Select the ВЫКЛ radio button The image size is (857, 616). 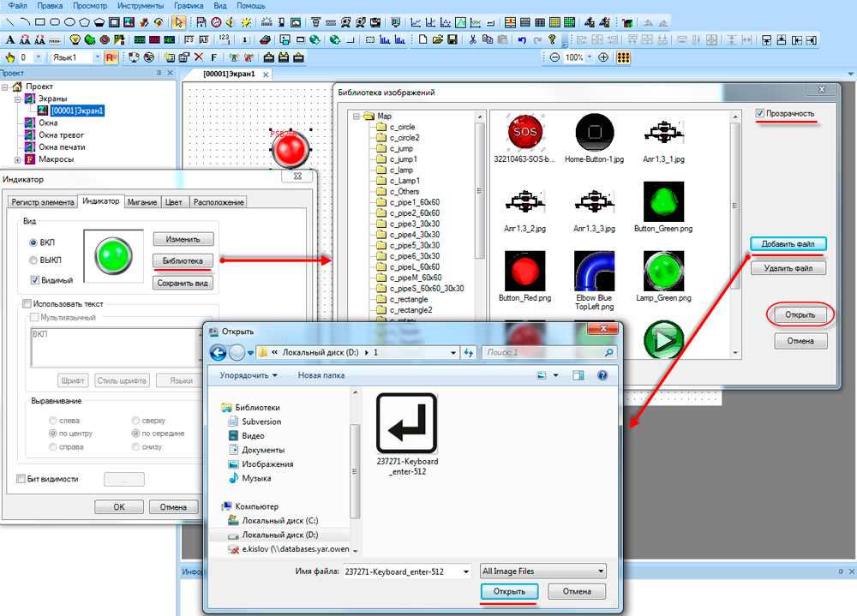pyautogui.click(x=34, y=260)
